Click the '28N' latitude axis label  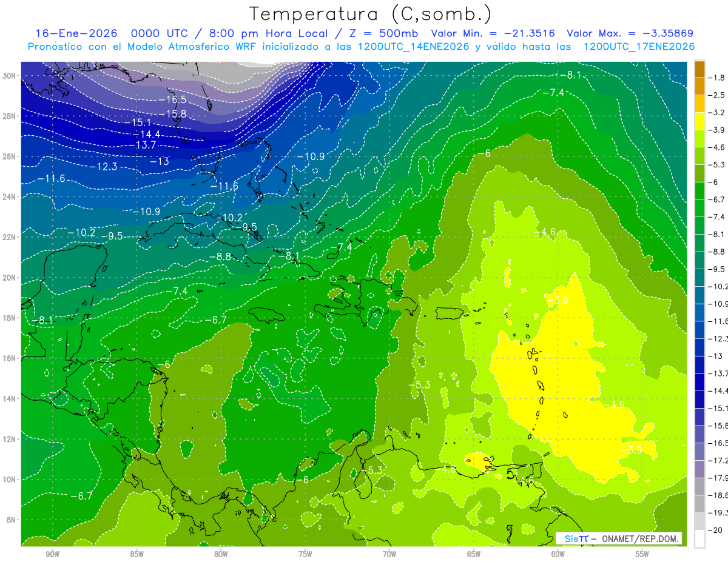tap(10, 116)
